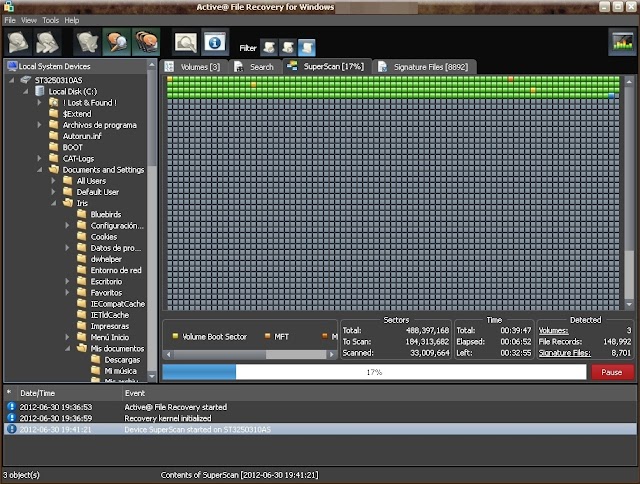Open the Signature Files link under Detected
This screenshot has width=640, height=484.
[x=564, y=353]
